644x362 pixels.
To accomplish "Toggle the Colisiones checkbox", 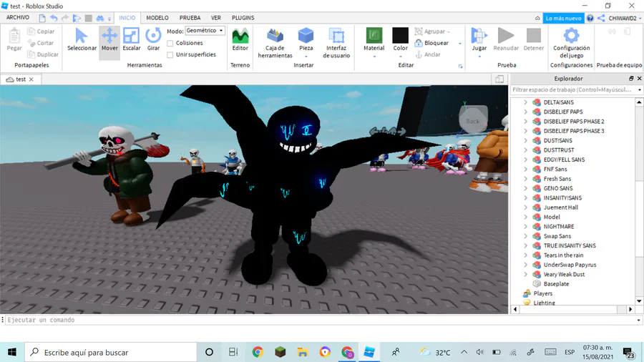I will tap(170, 43).
